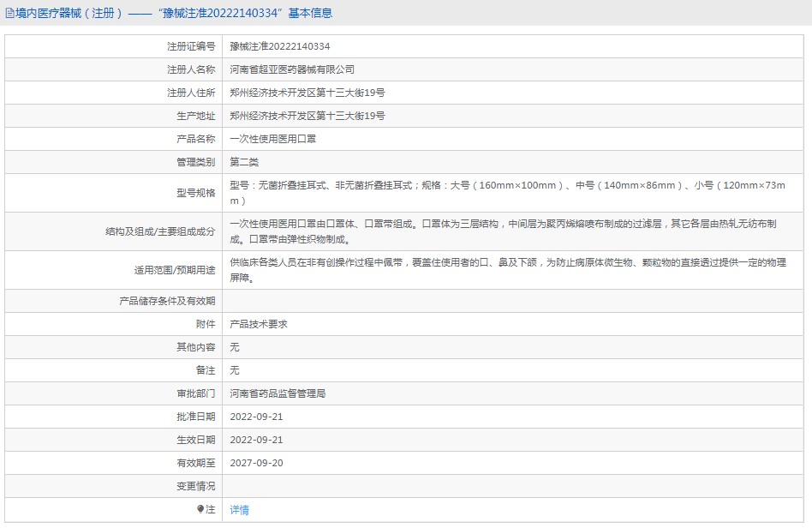812x528 pixels.
Task: Select the registration number 豫械注准20222140334 value cell
Action: pyautogui.click(x=280, y=46)
